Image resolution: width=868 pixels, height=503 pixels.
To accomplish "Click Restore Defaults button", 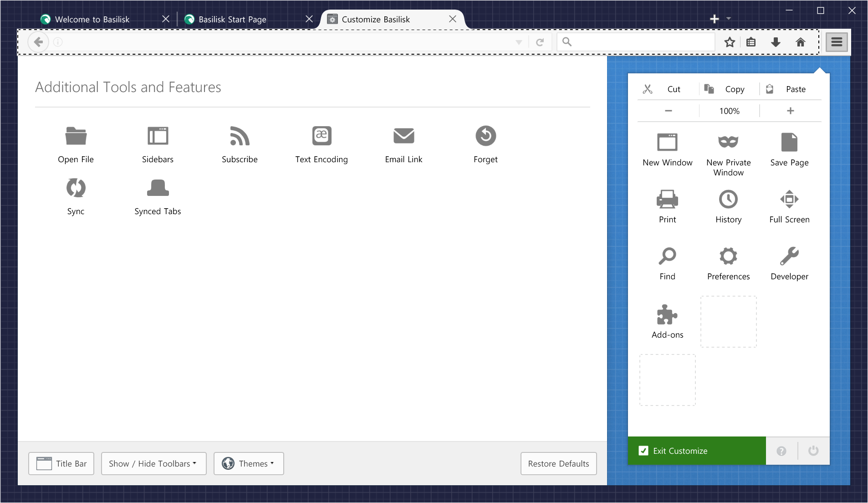I will [558, 463].
